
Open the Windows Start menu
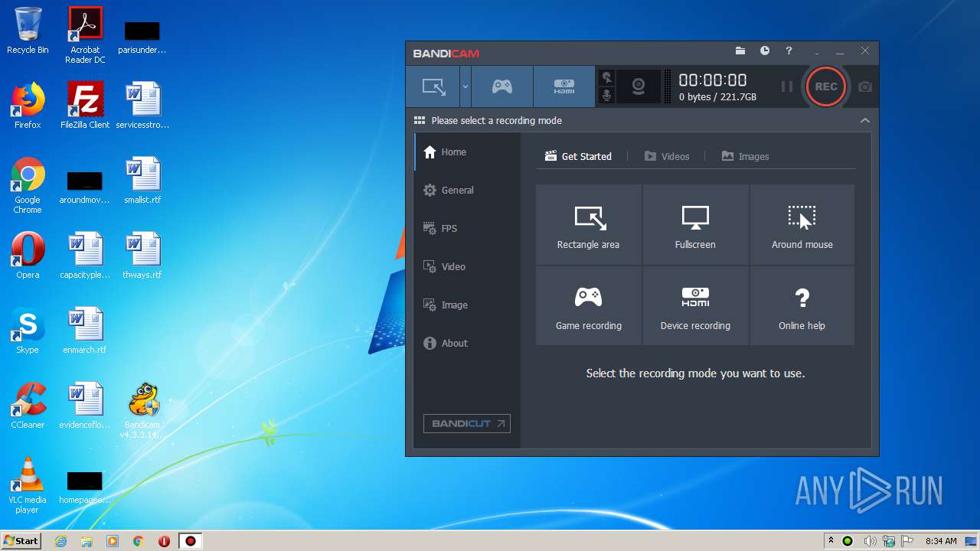pyautogui.click(x=21, y=540)
